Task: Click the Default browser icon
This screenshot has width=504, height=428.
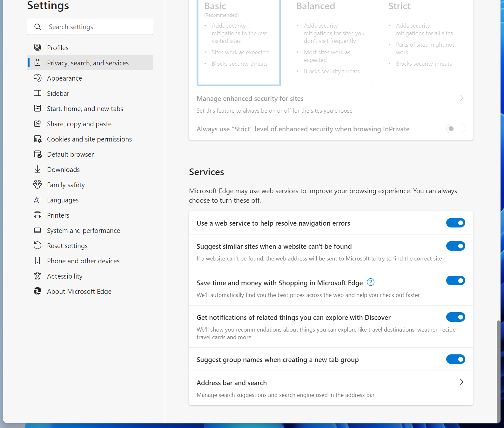Action: tap(37, 154)
